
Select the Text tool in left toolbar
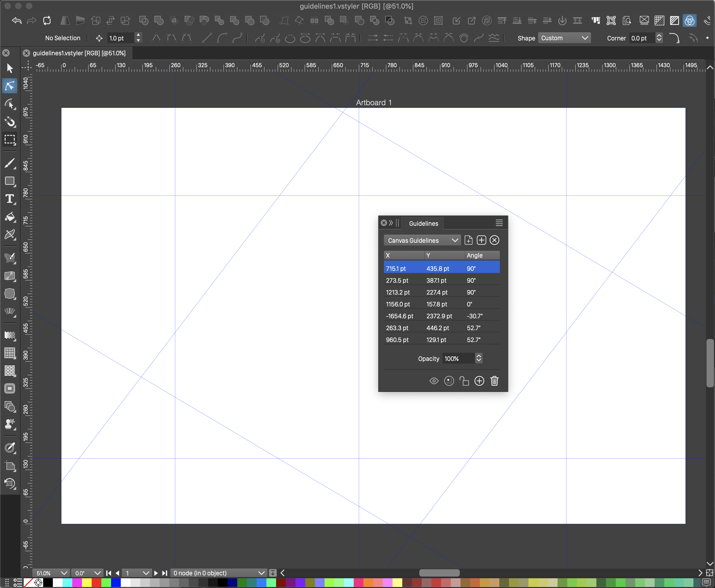tap(10, 199)
